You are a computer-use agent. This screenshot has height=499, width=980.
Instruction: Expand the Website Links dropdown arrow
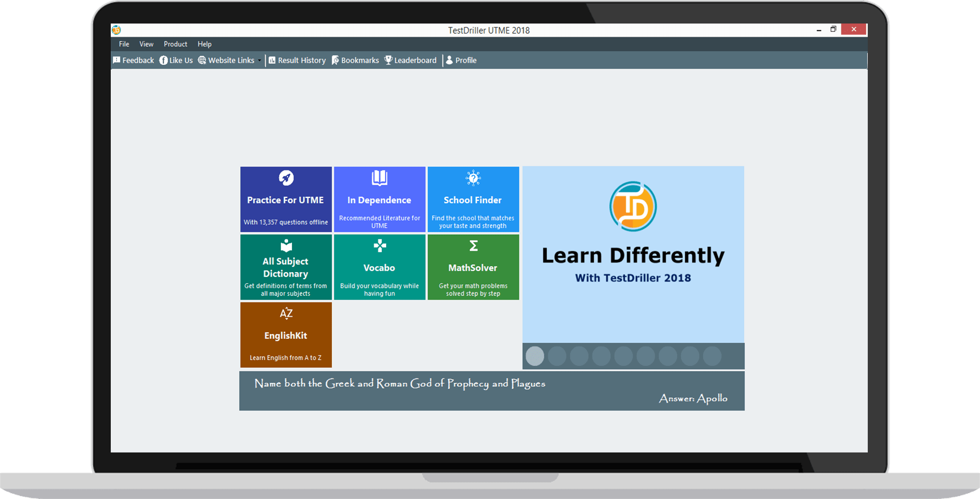[x=259, y=61]
